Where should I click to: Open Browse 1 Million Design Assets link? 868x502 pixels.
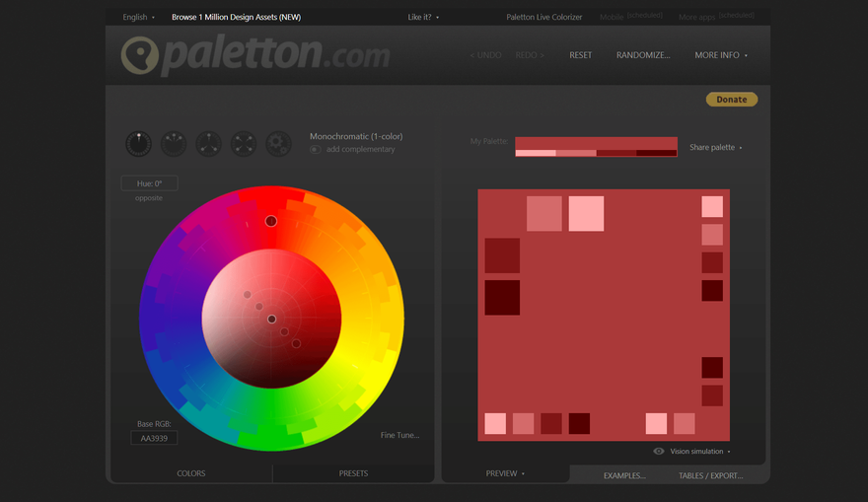(x=237, y=17)
